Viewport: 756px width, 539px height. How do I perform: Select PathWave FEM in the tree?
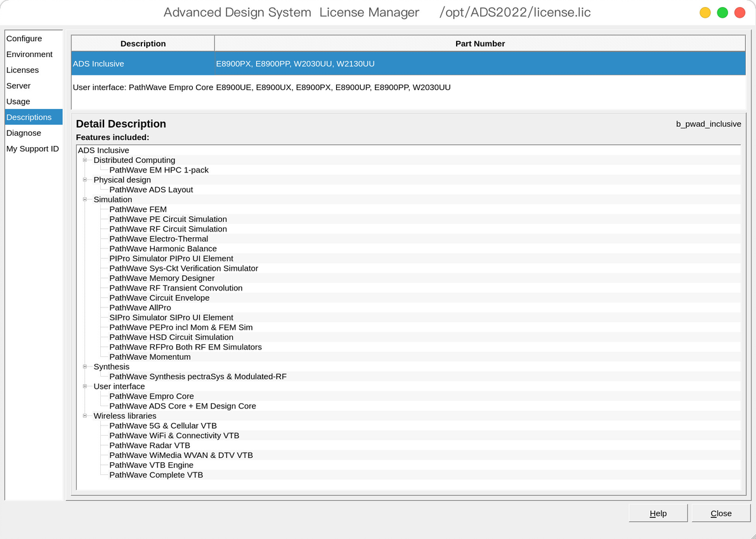(138, 209)
